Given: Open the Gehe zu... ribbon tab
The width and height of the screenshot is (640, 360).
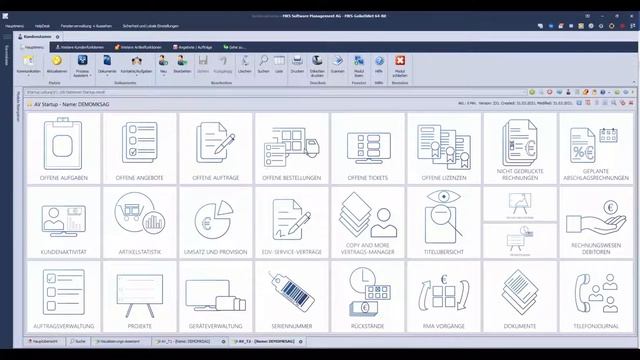Looking at the screenshot, I should [235, 47].
